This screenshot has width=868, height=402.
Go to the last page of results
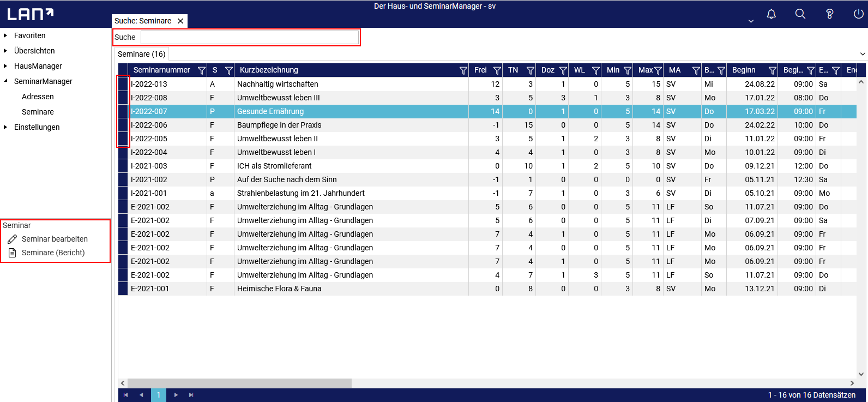tap(191, 395)
